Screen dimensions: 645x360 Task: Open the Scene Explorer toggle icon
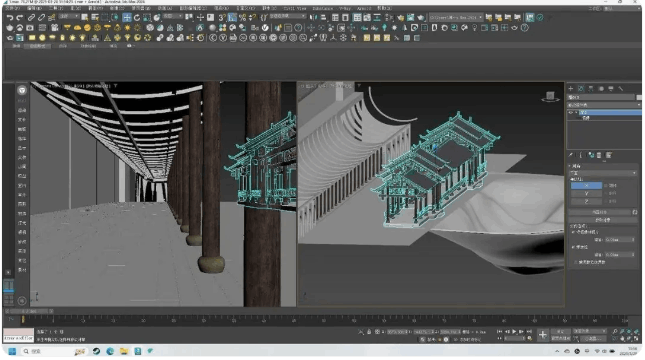tap(335, 17)
